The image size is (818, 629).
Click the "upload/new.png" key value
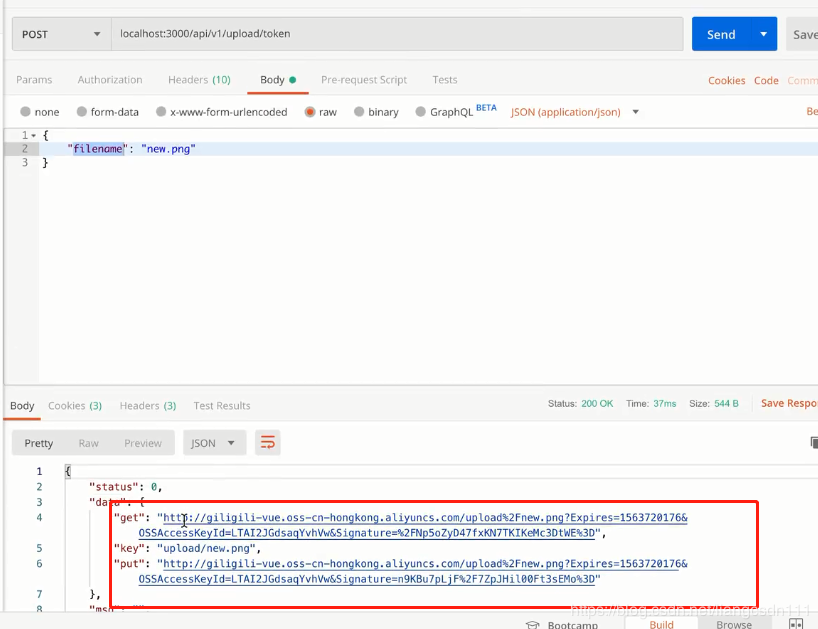[207, 549]
